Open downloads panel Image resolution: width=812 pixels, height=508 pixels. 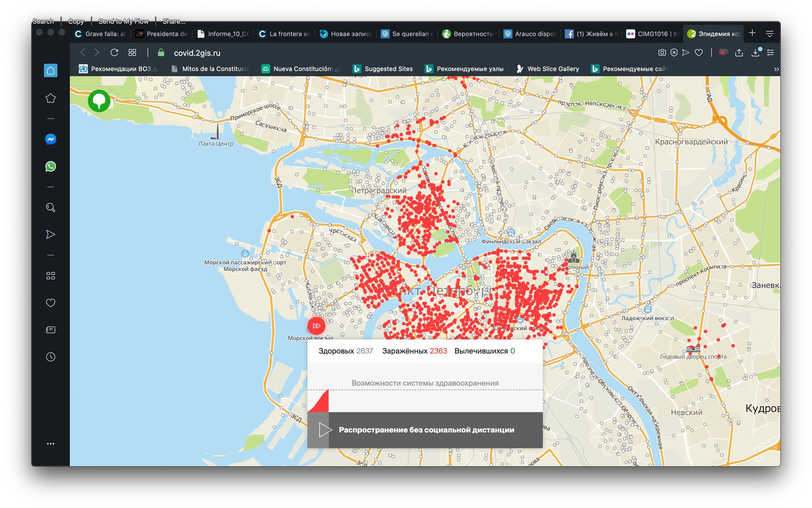(756, 52)
